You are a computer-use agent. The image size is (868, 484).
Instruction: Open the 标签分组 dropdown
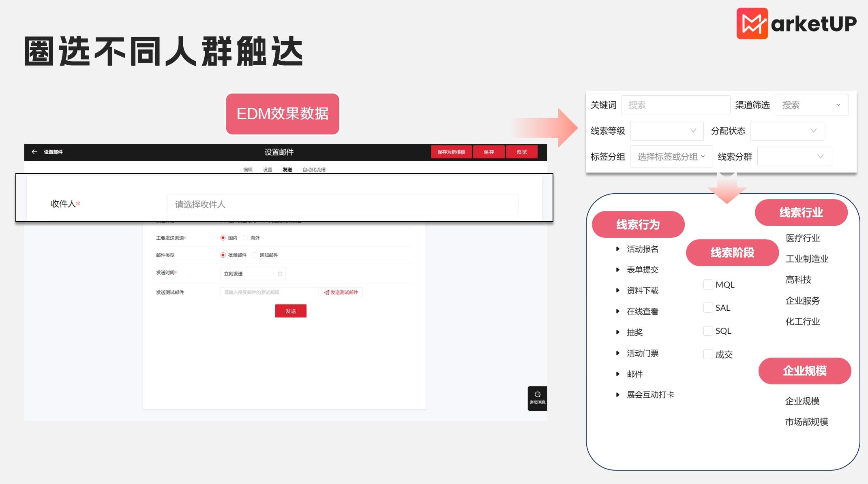671,156
